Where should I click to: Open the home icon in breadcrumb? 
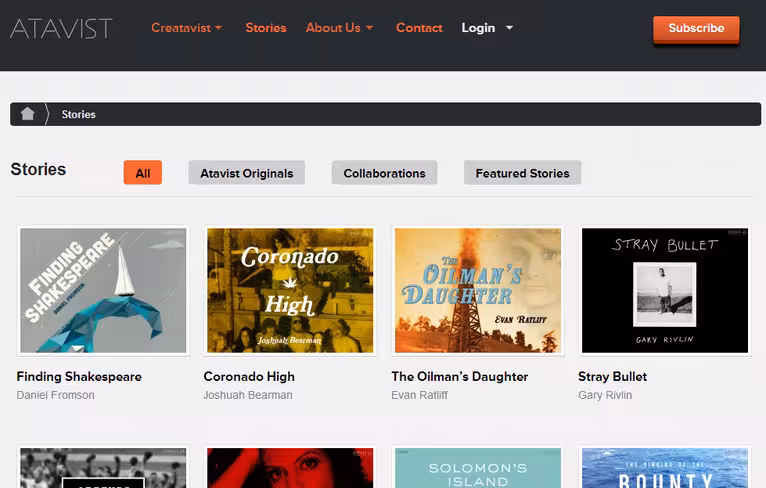(x=28, y=114)
